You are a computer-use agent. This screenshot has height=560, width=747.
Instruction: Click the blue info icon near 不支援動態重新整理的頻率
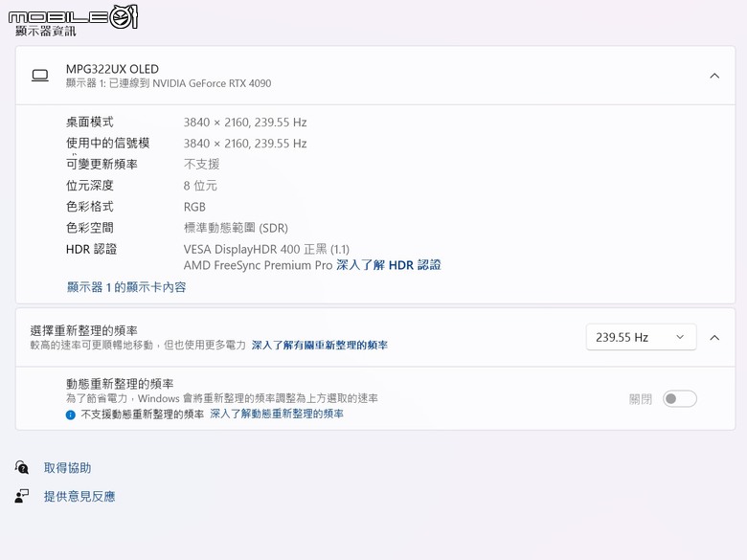[x=71, y=414]
